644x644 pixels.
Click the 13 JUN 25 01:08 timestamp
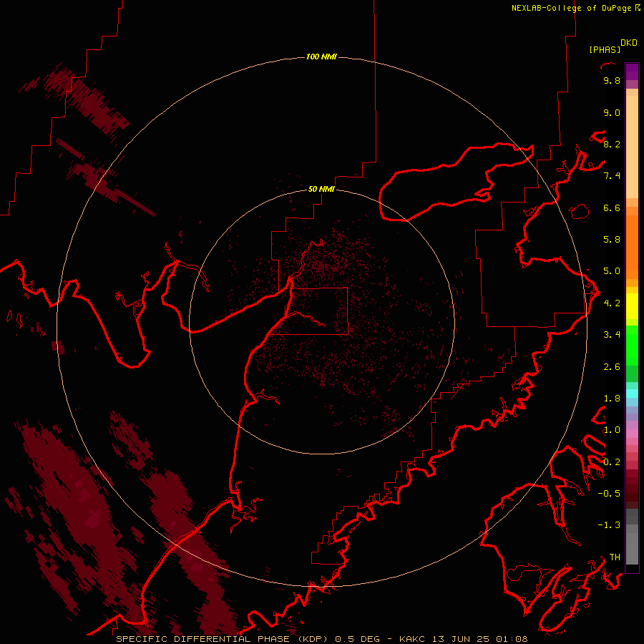point(479,639)
